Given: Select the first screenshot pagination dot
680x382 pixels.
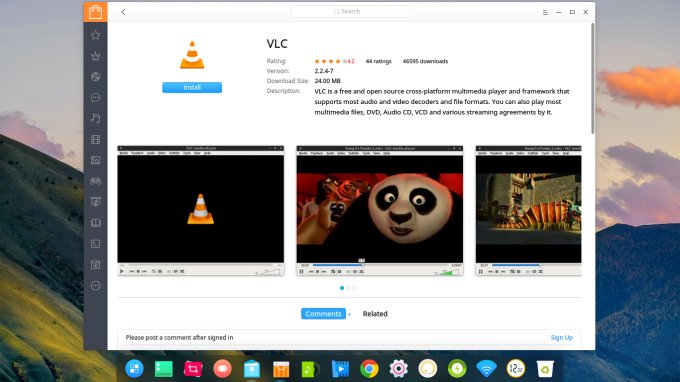Looking at the screenshot, I should pos(342,288).
